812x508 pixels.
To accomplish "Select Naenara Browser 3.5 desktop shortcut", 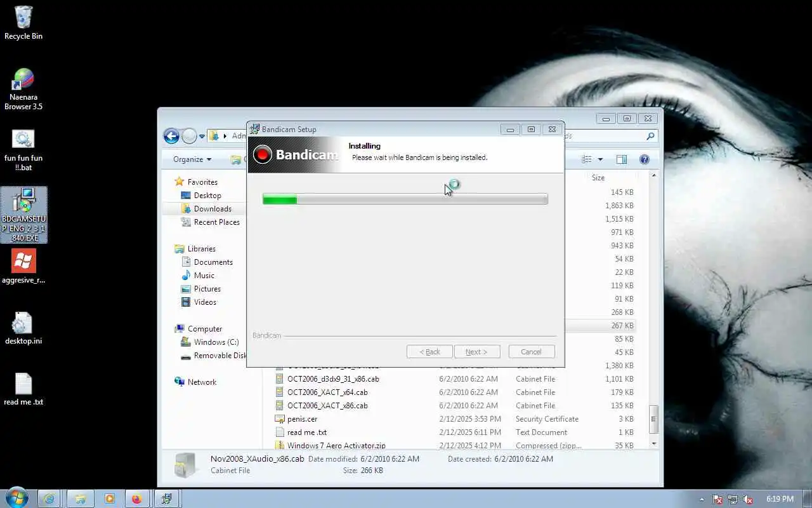I will coord(23,89).
